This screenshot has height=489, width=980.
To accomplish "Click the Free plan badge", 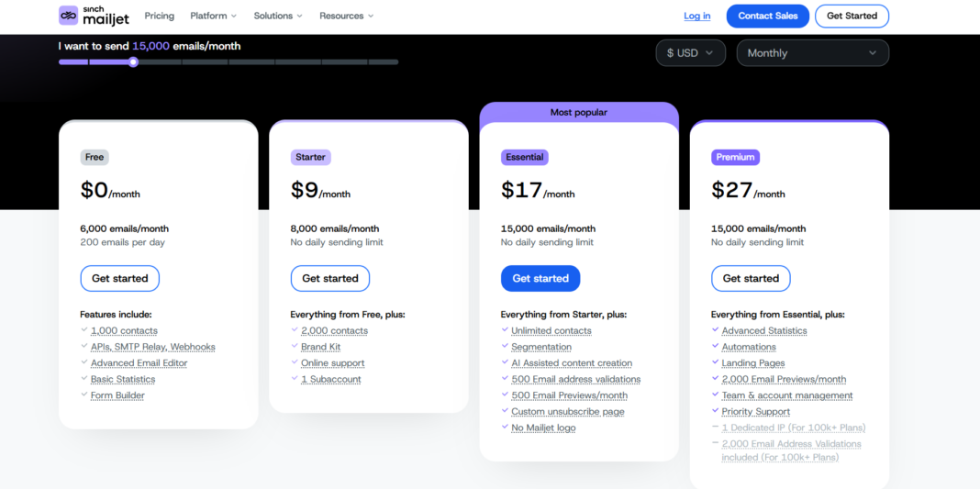I will click(x=95, y=158).
